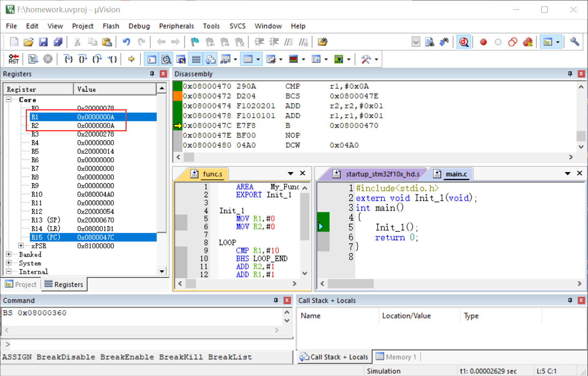Reset the CPU with RST icon
Image resolution: width=588 pixels, height=376 pixels.
13,59
